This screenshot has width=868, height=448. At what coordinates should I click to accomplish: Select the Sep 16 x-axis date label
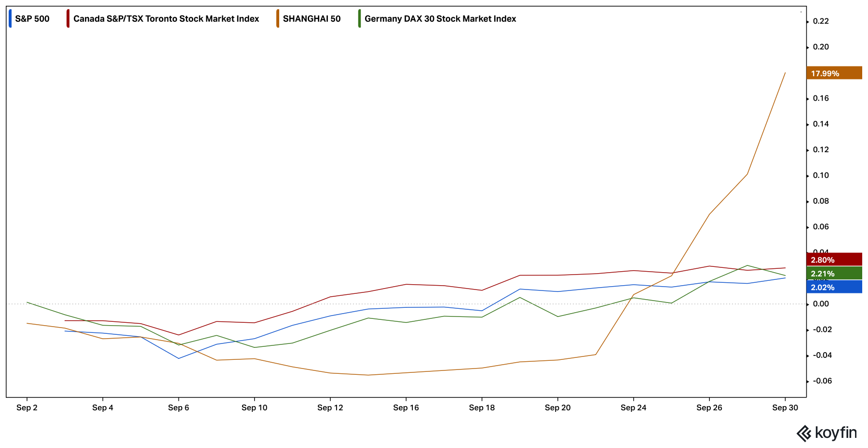[406, 408]
